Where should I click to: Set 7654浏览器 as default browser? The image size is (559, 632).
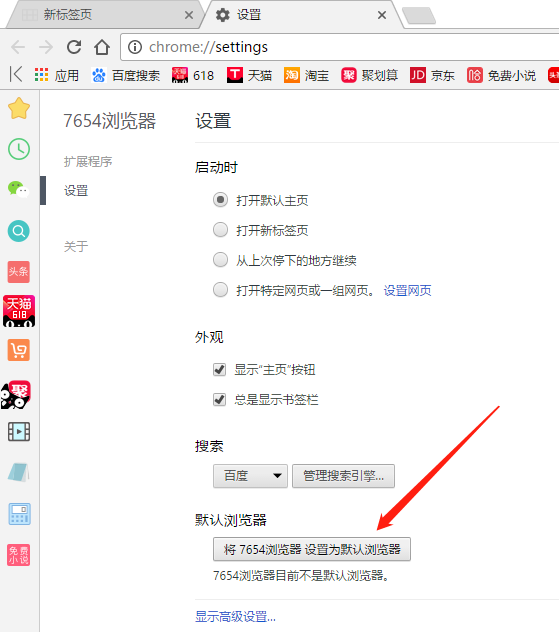[x=312, y=549]
